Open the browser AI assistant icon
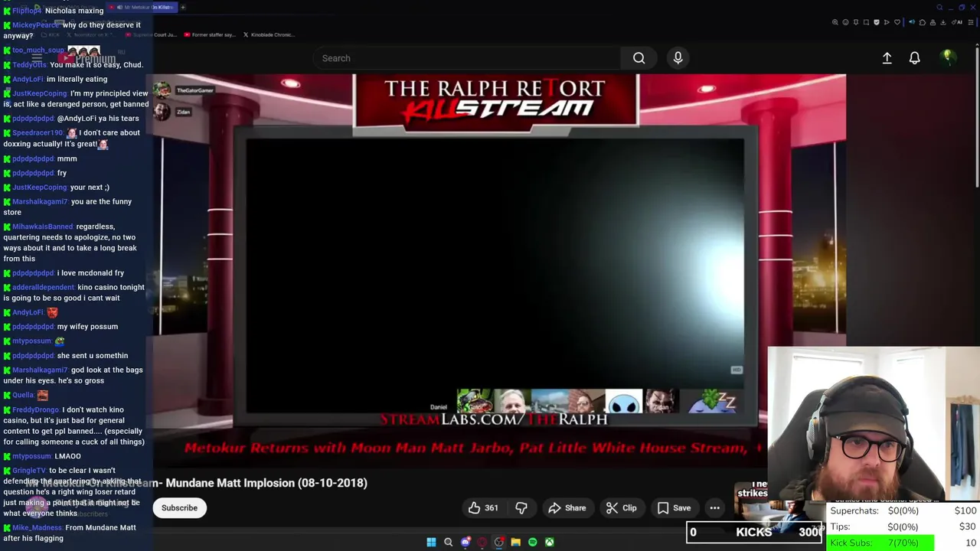Viewport: 980px width, 551px height. [957, 22]
